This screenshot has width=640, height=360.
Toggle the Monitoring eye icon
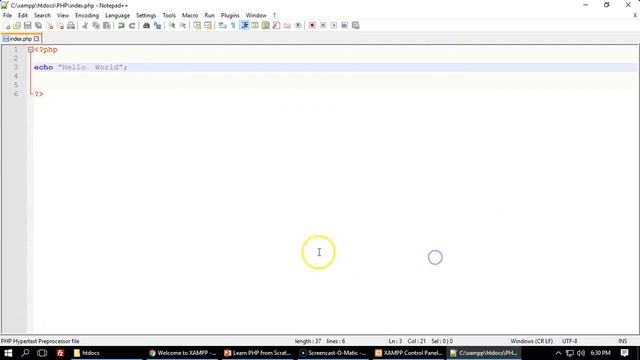(x=298, y=25)
